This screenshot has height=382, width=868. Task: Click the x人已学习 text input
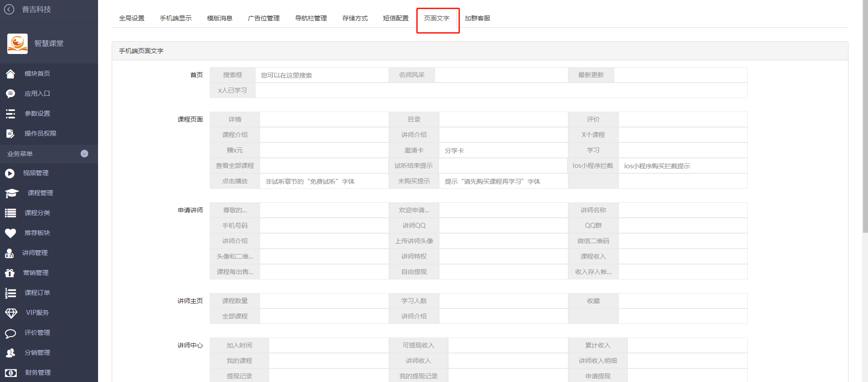pyautogui.click(x=501, y=90)
